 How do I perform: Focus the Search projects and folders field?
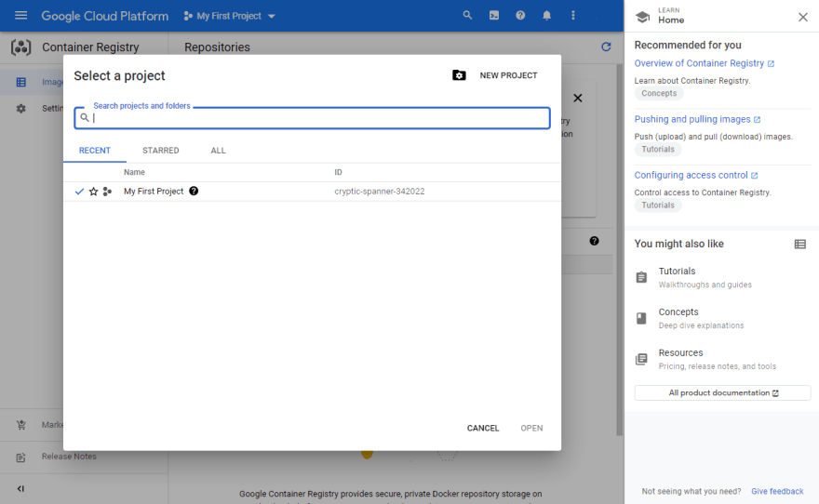[x=312, y=118]
